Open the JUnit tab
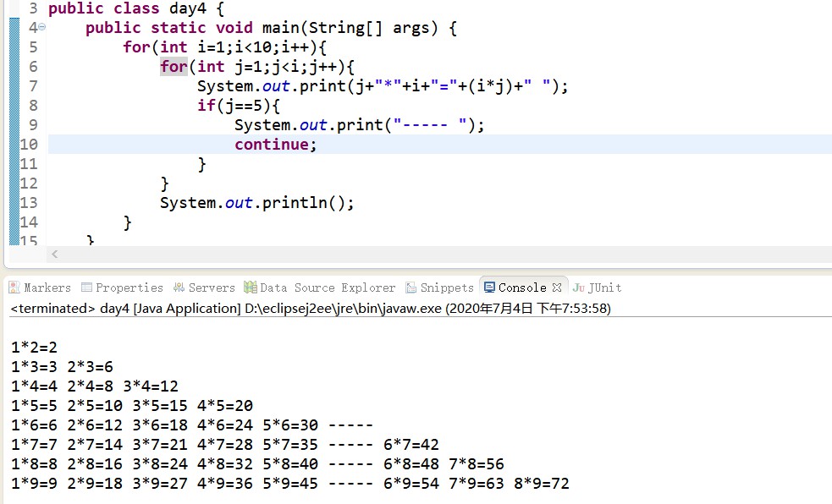Viewport: 832px width, 504px height. point(597,288)
